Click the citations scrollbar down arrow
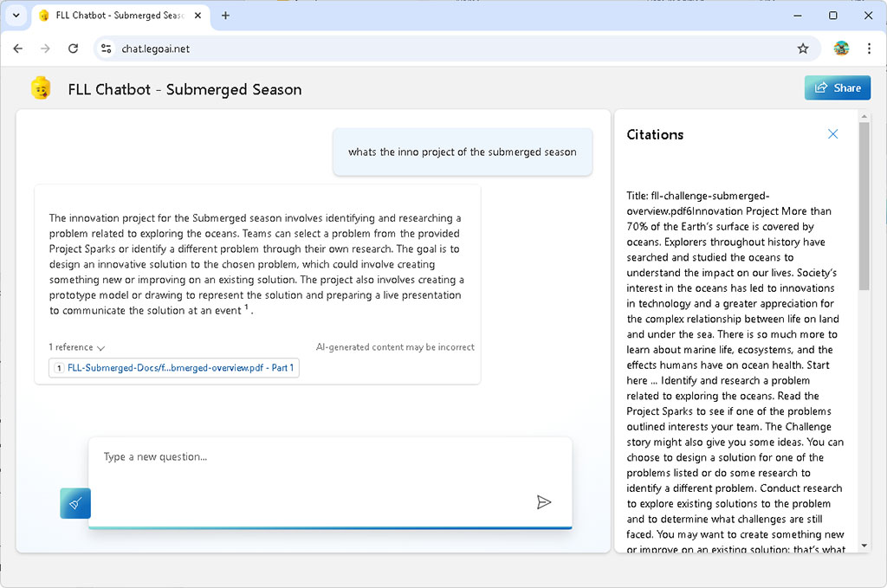887x588 pixels. [864, 546]
